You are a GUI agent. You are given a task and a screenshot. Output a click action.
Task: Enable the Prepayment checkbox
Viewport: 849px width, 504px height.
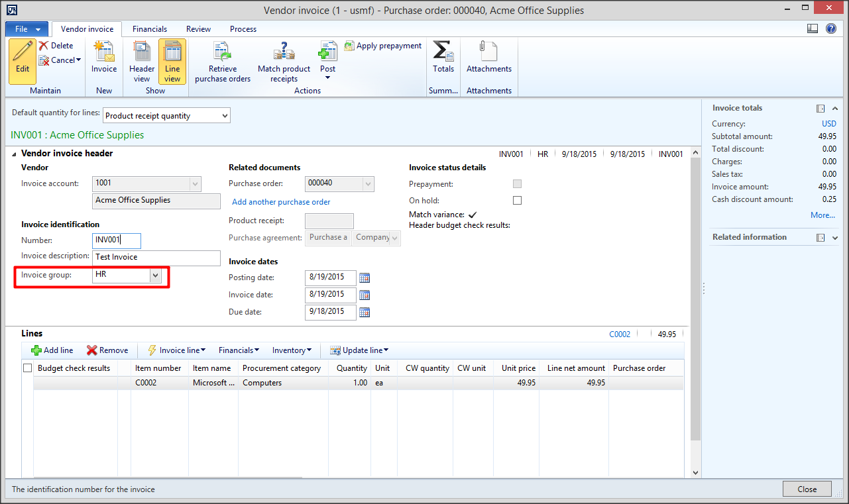click(516, 183)
